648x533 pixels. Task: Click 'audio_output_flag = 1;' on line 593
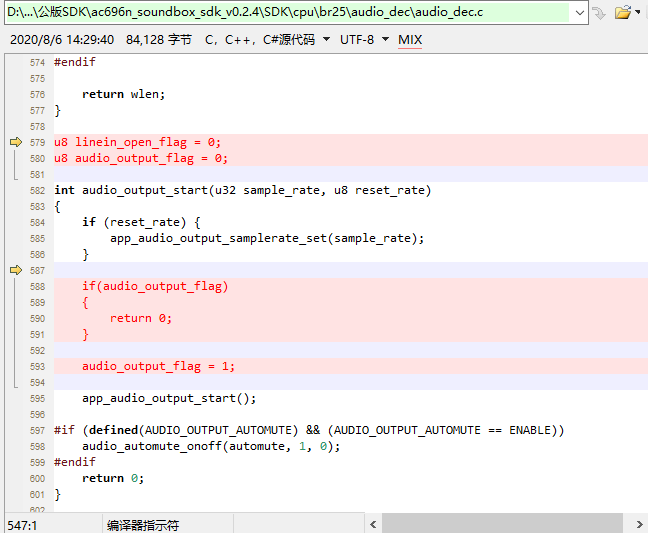click(158, 366)
